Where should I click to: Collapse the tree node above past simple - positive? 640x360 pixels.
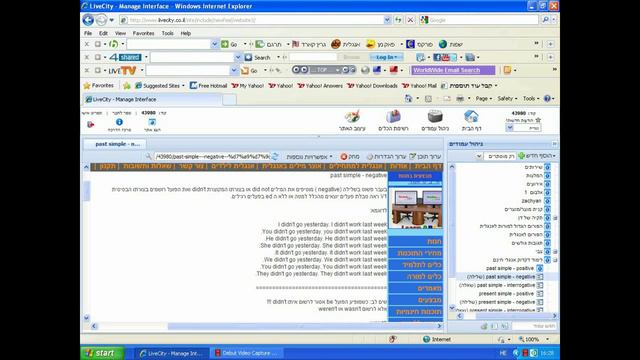tap(555, 260)
